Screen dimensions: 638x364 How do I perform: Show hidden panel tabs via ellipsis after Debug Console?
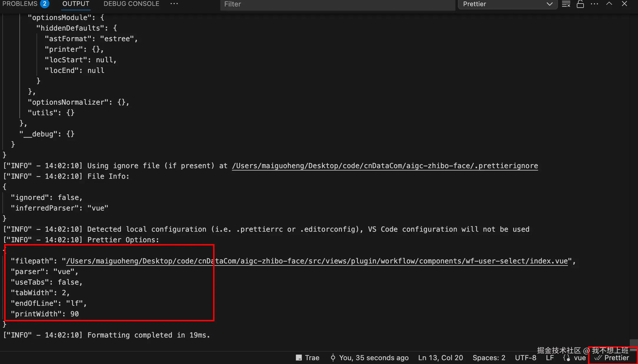[174, 4]
